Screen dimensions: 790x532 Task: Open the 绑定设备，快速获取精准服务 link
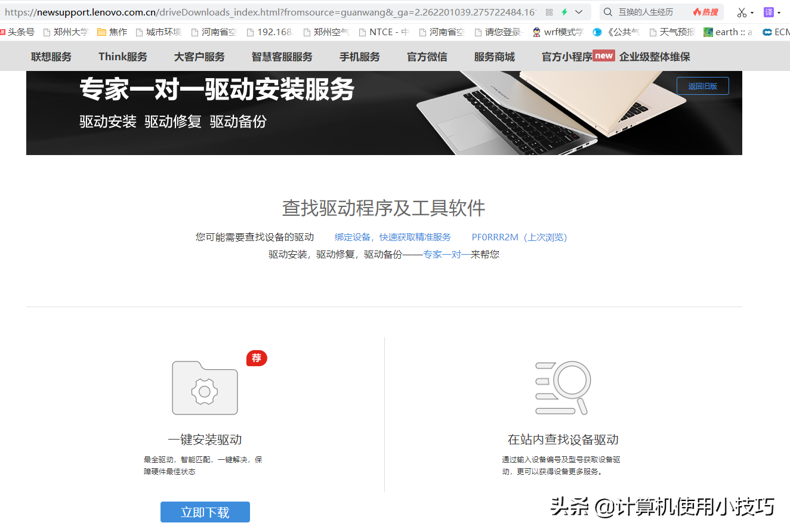click(392, 236)
